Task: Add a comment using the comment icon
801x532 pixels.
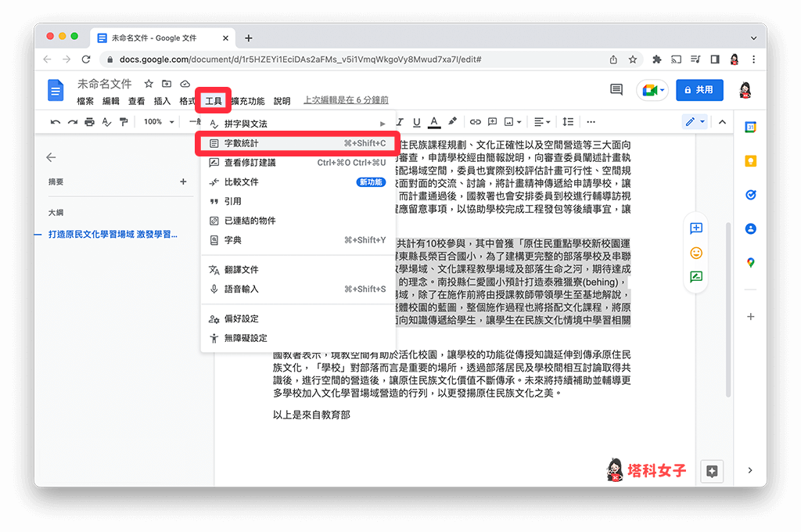Action: pos(493,121)
